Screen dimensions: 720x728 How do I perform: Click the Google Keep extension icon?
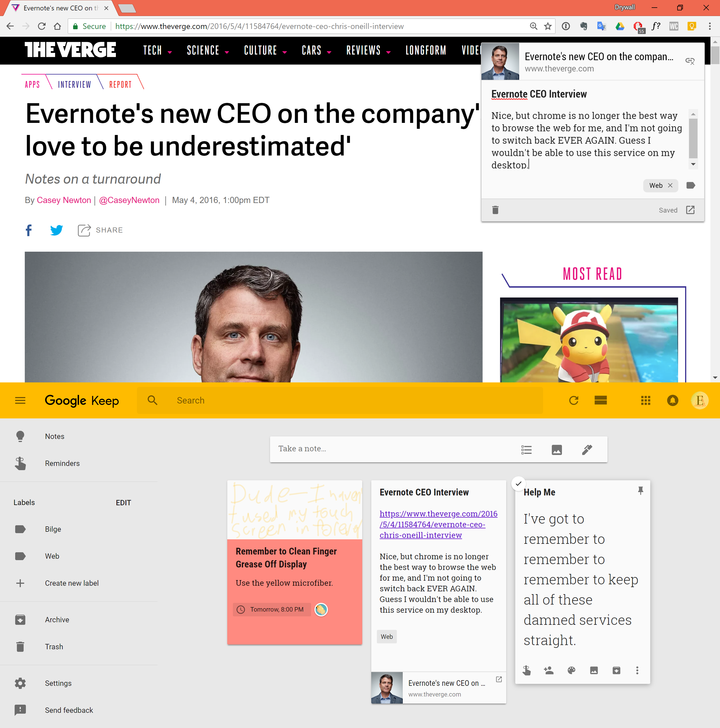691,26
